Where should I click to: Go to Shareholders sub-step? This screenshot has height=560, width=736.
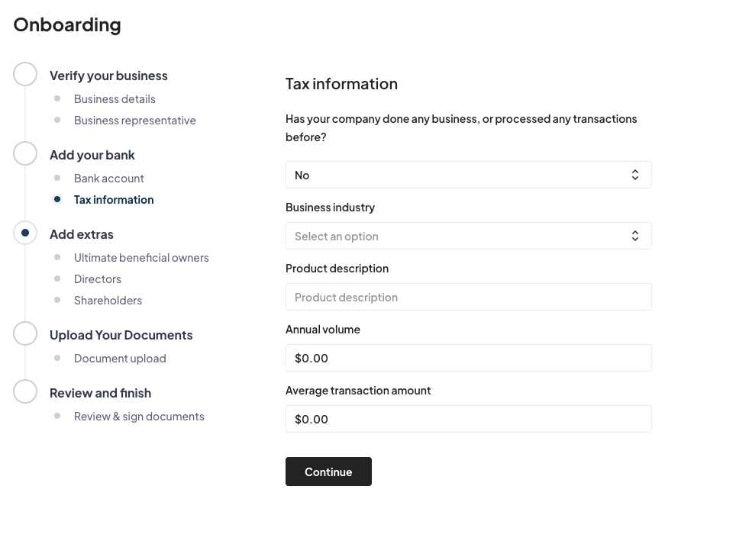tap(108, 300)
